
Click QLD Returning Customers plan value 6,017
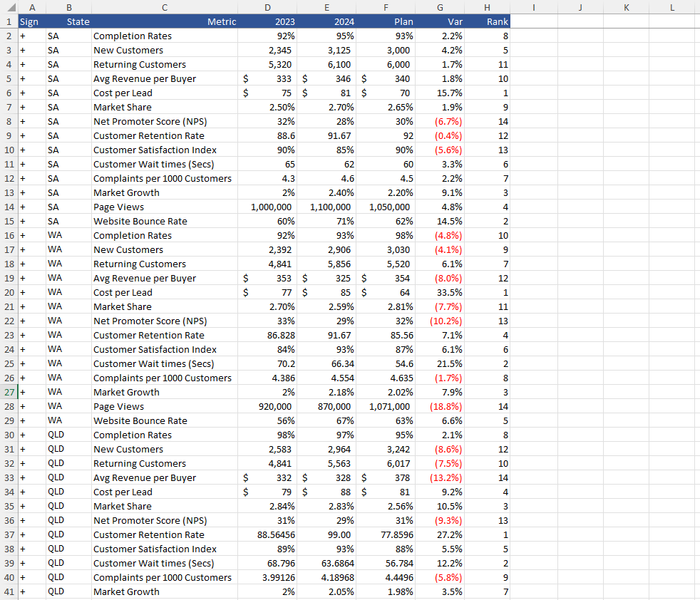click(x=386, y=463)
